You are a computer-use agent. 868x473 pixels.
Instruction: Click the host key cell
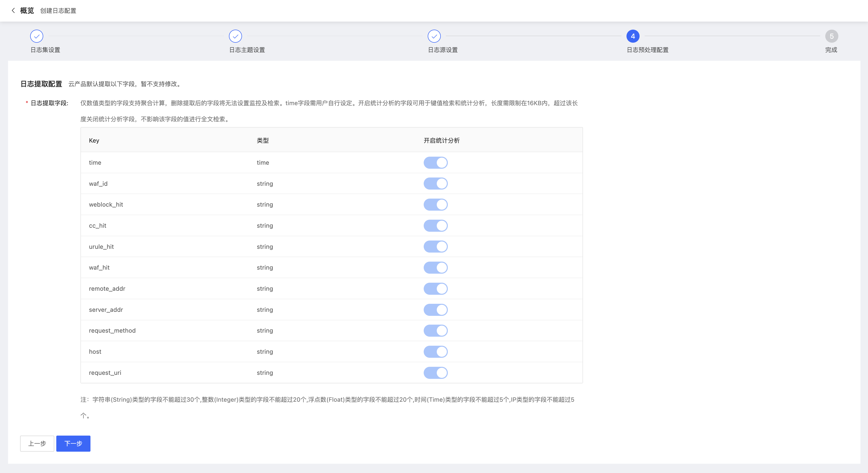pyautogui.click(x=95, y=351)
